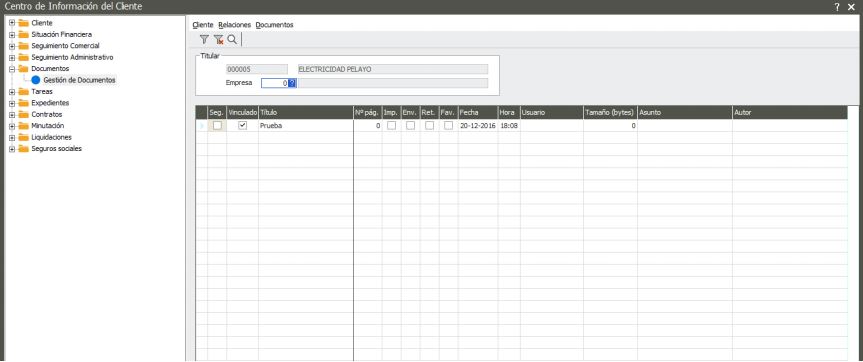Select the Liquidaciones tree label
Image resolution: width=863 pixels, height=362 pixels.
(51, 138)
